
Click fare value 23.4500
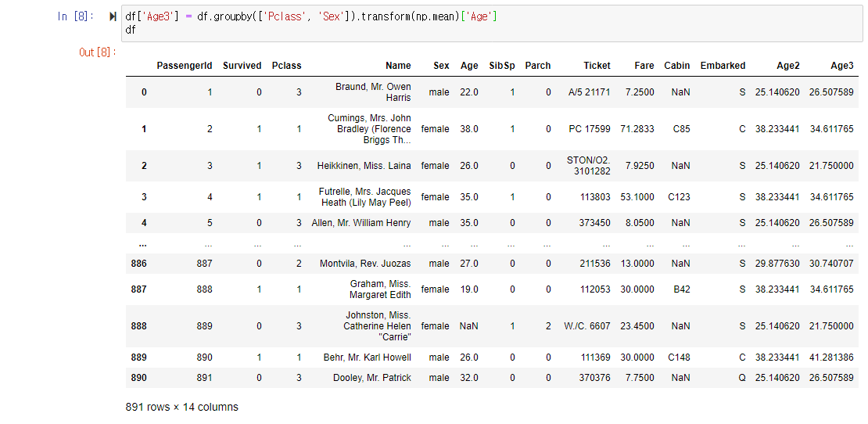click(637, 326)
